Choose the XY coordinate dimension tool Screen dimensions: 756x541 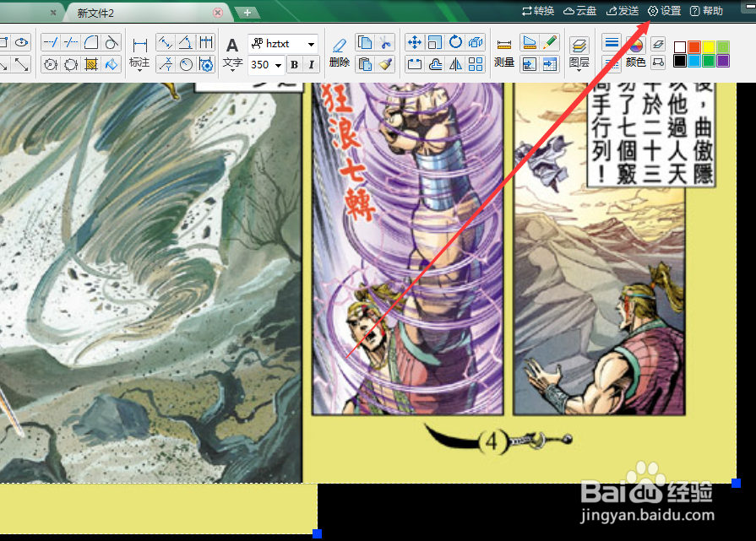click(166, 64)
